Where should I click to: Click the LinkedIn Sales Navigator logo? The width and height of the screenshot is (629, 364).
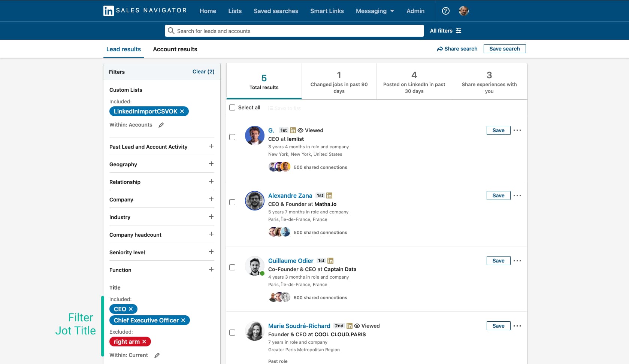point(145,10)
